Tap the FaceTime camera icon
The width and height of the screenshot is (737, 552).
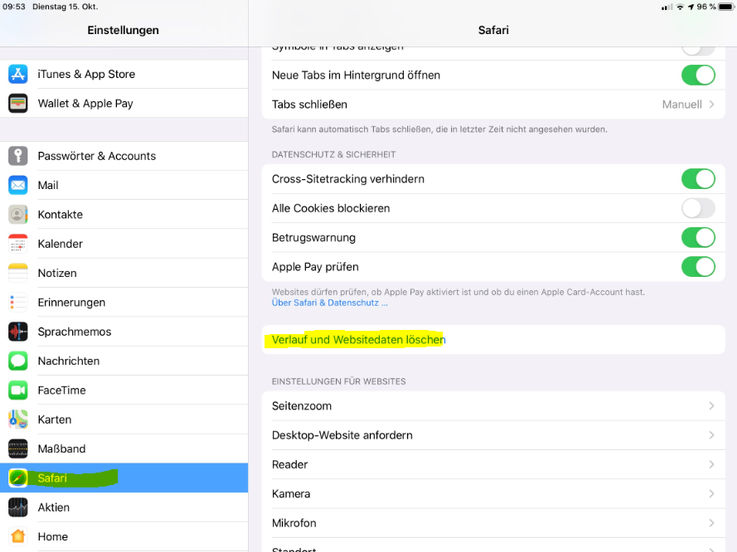tap(18, 390)
